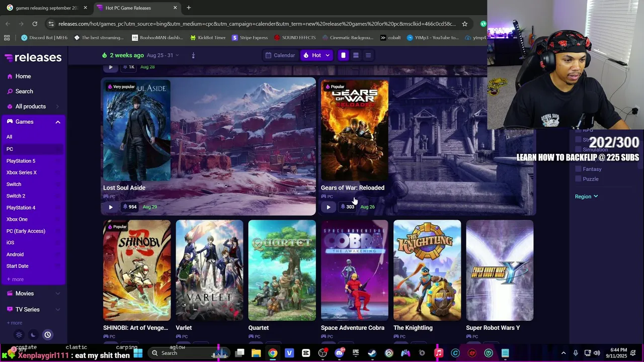Close the Hot PC Game Releases tab
The height and width of the screenshot is (362, 644).
pyautogui.click(x=175, y=8)
